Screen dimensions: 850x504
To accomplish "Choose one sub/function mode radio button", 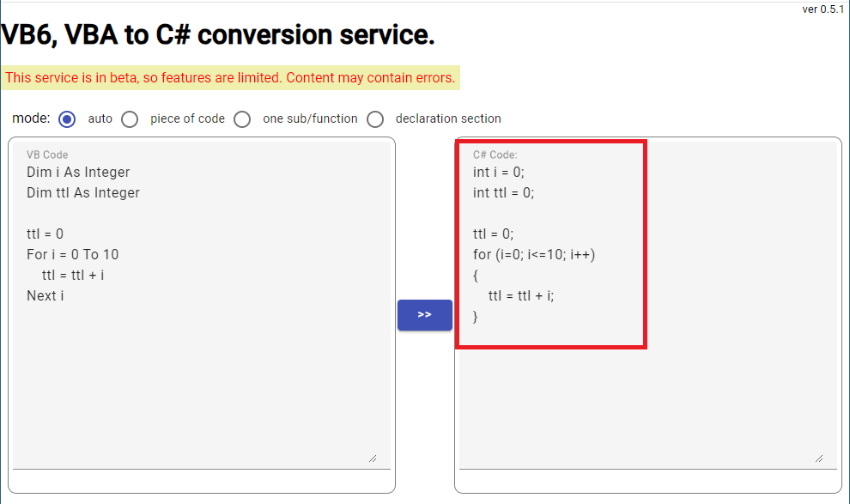I will 242,119.
